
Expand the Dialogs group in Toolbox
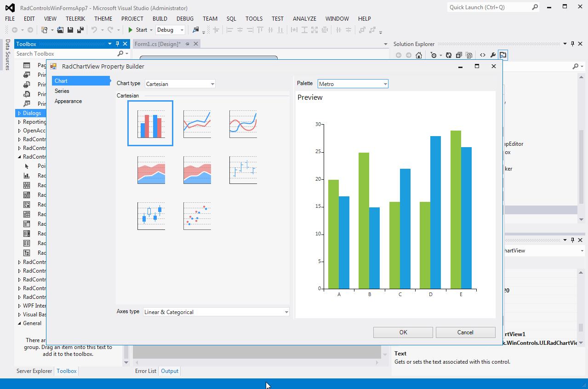19,113
